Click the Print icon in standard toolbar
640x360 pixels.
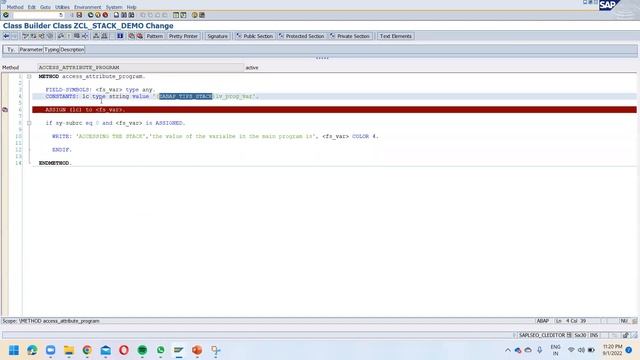116,15
